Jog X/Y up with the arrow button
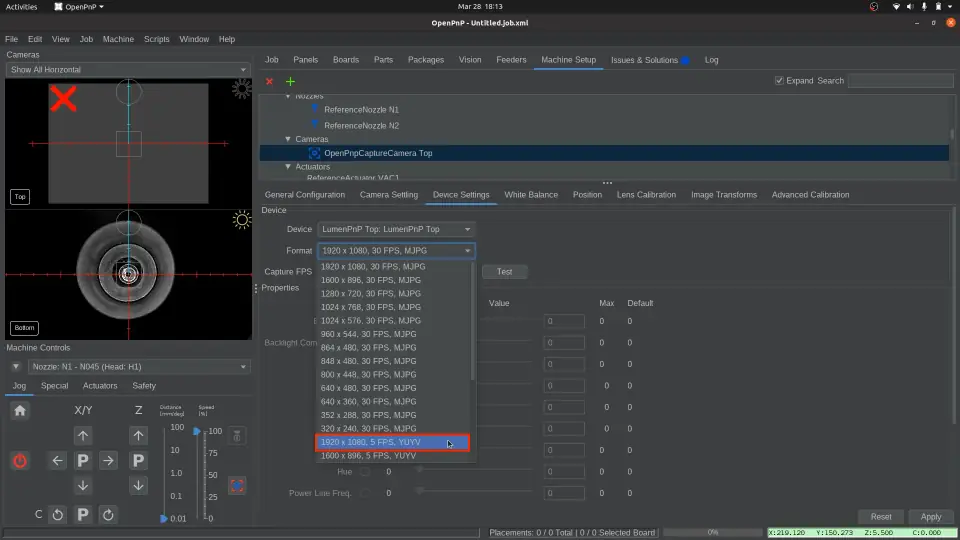 83,436
